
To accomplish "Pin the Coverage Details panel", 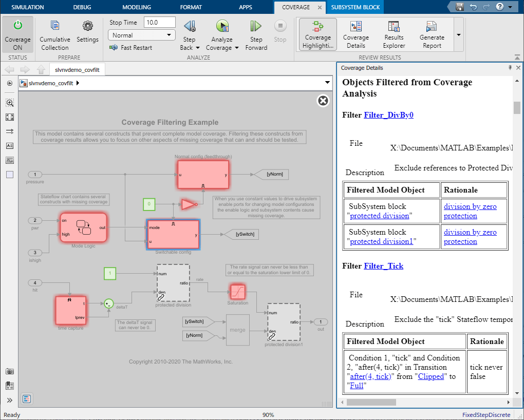I will click(x=509, y=67).
